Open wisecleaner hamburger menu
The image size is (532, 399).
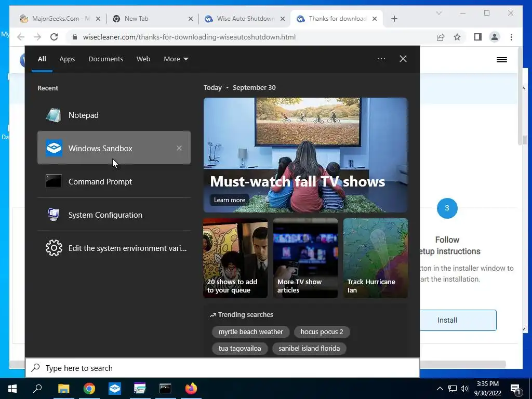click(x=502, y=60)
